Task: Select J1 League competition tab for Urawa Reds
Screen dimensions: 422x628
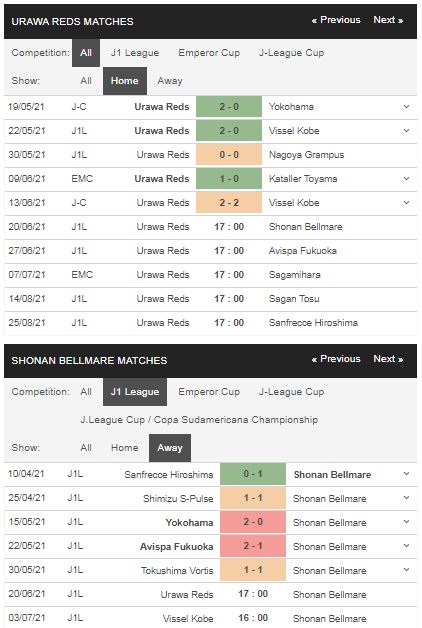Action: pyautogui.click(x=135, y=53)
